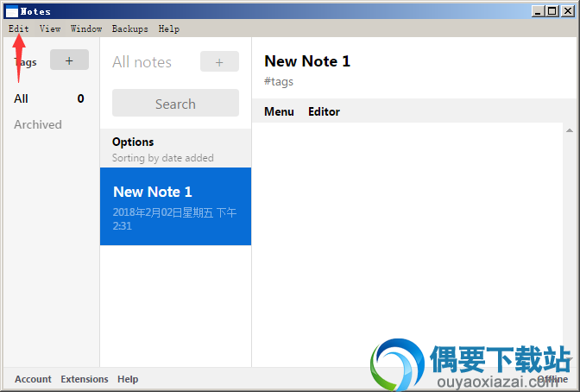Open the Edit menu
580x392 pixels.
pos(18,28)
